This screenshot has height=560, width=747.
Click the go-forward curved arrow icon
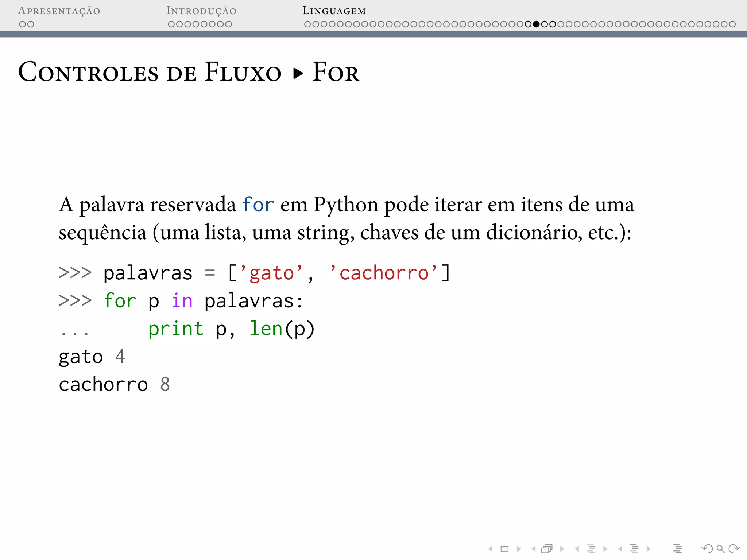[734, 549]
